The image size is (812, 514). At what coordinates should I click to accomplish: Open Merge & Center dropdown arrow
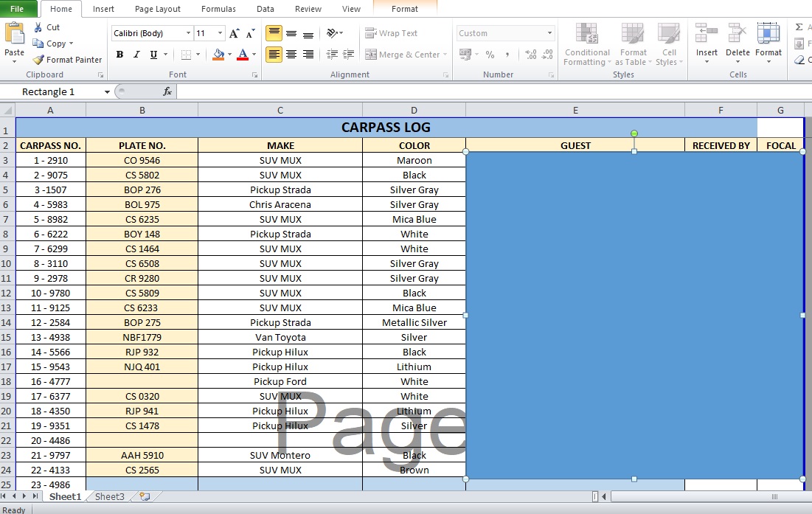445,55
